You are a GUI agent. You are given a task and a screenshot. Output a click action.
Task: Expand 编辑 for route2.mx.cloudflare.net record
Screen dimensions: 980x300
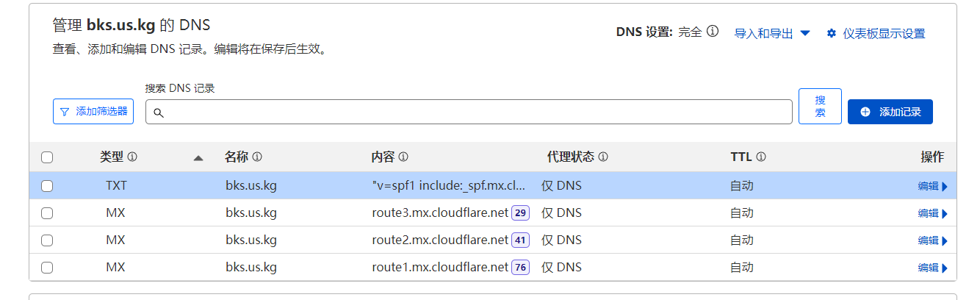(932, 240)
